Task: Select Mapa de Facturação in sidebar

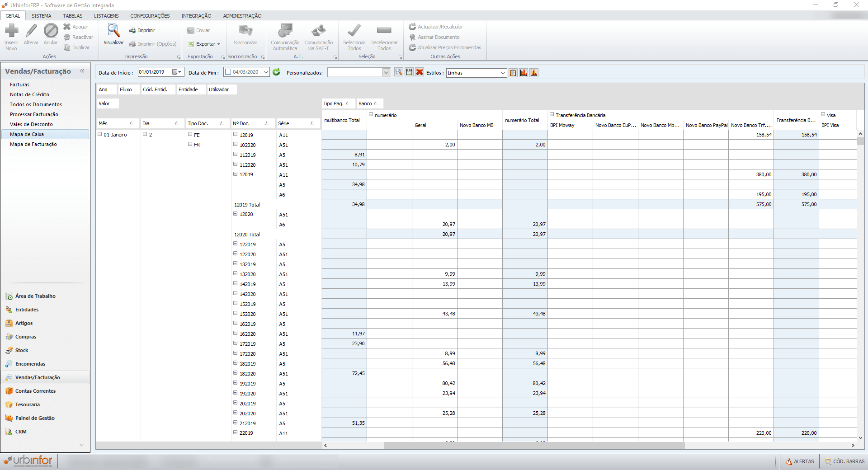Action: coord(33,144)
